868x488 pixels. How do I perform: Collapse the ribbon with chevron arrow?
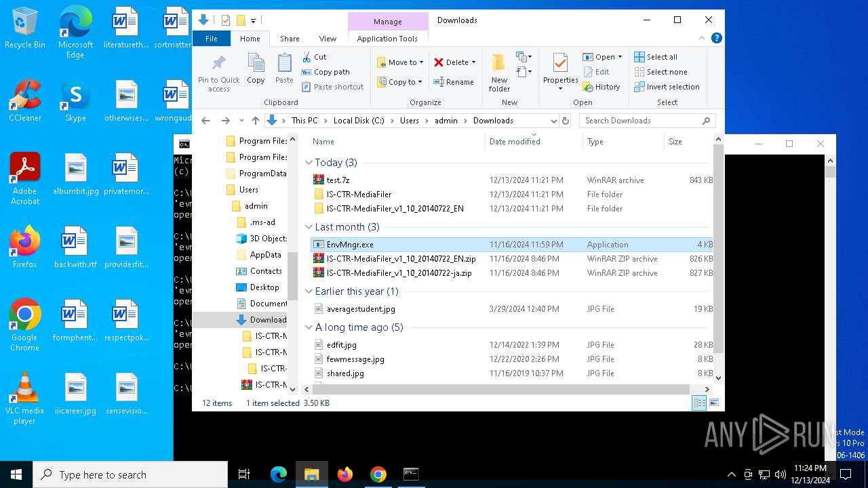coord(703,38)
